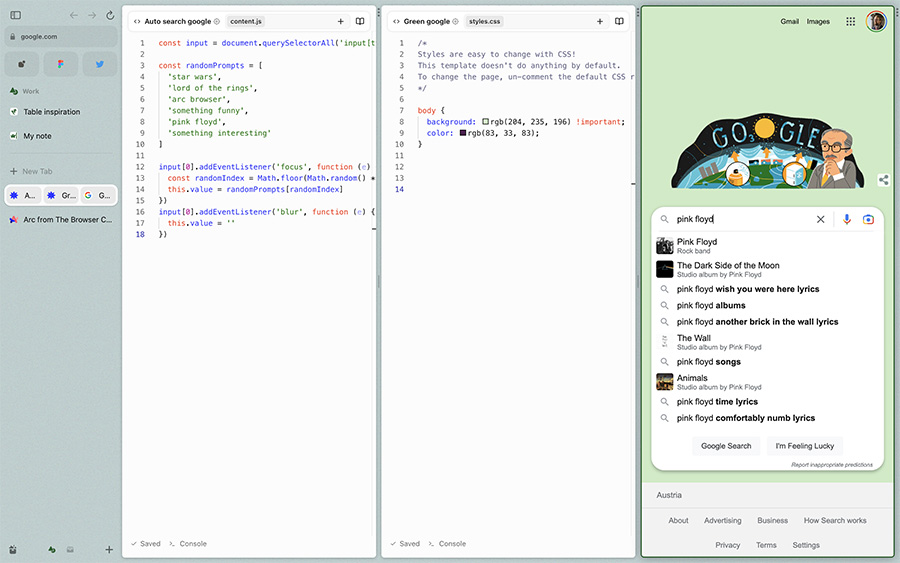The height and width of the screenshot is (563, 900).
Task: Open the Figma pinned favorite
Action: click(61, 64)
